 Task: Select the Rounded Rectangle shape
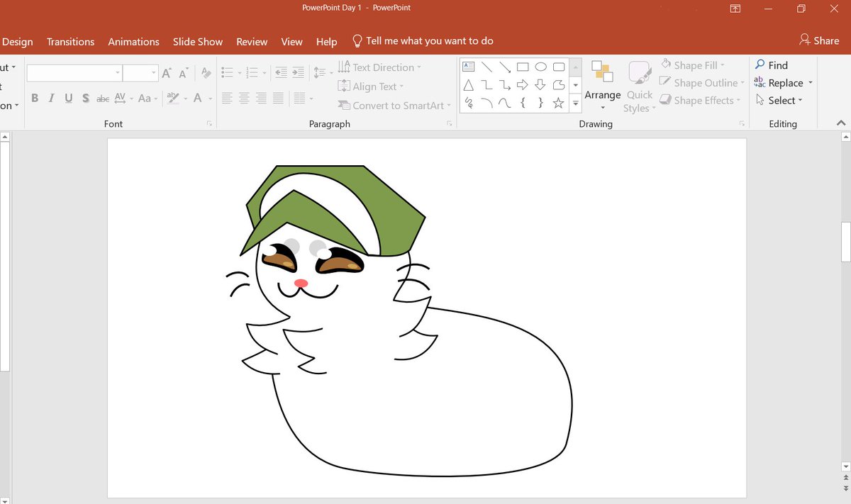tap(559, 67)
